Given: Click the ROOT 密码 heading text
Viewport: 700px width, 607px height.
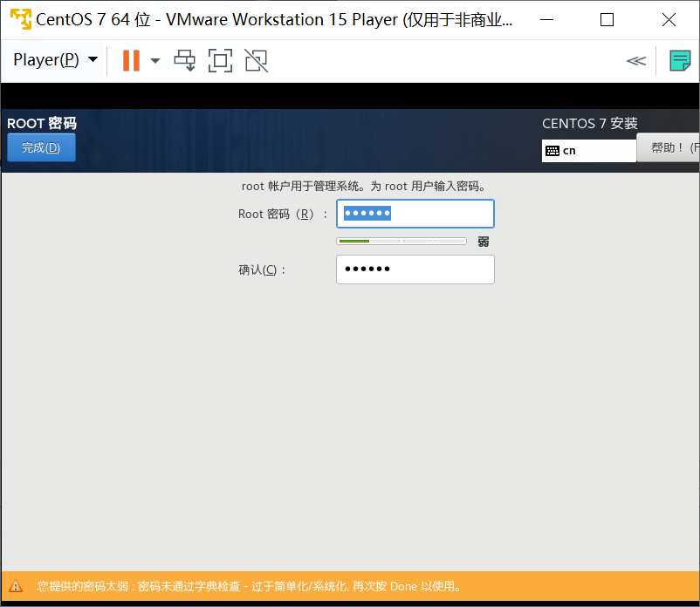Looking at the screenshot, I should tap(42, 123).
